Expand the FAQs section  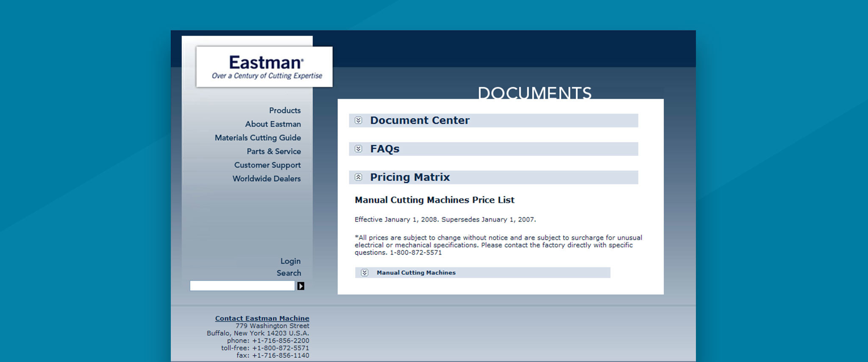359,149
